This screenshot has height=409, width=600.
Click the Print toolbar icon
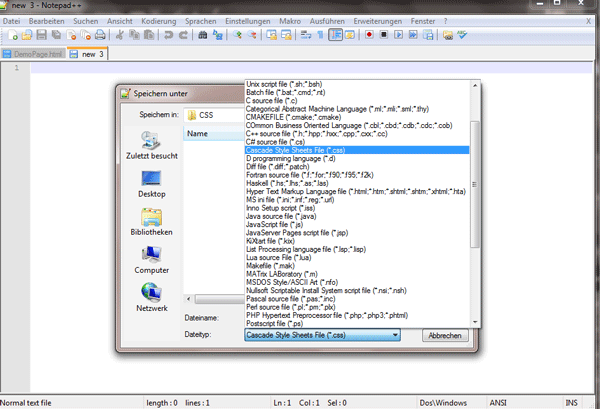100,35
